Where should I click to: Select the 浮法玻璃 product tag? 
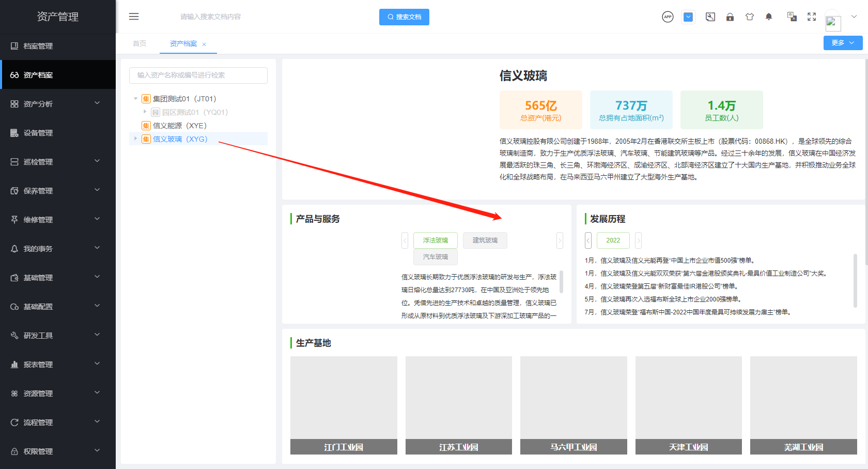[436, 240]
